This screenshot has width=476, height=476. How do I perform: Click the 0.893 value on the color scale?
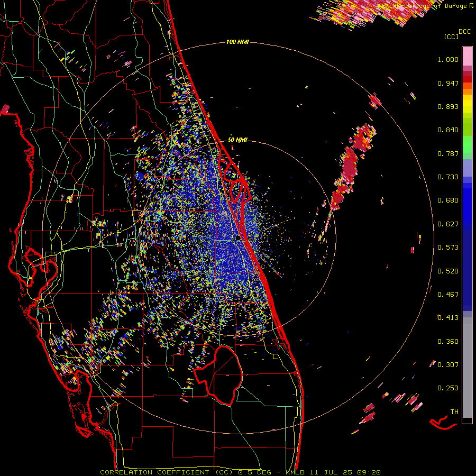tap(448, 106)
